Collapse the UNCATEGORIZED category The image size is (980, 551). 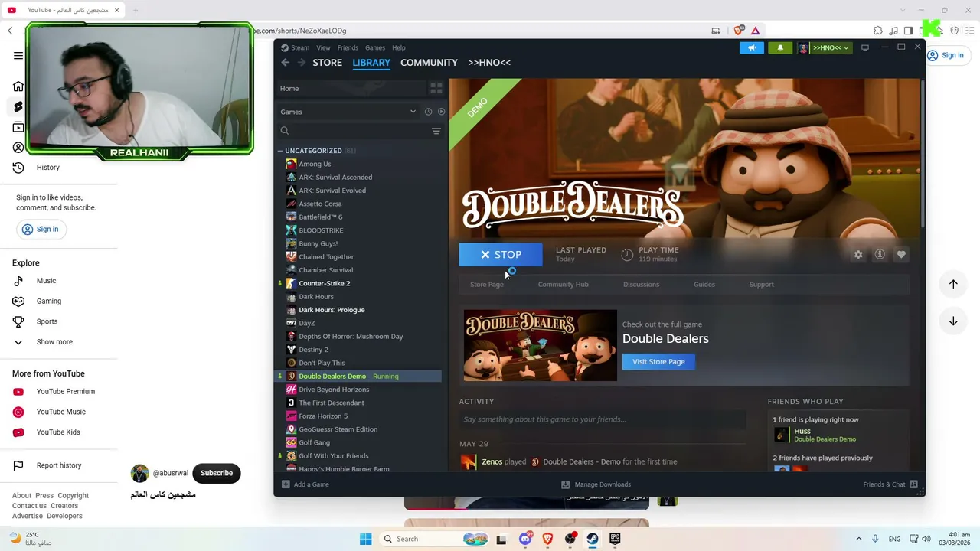(x=280, y=151)
